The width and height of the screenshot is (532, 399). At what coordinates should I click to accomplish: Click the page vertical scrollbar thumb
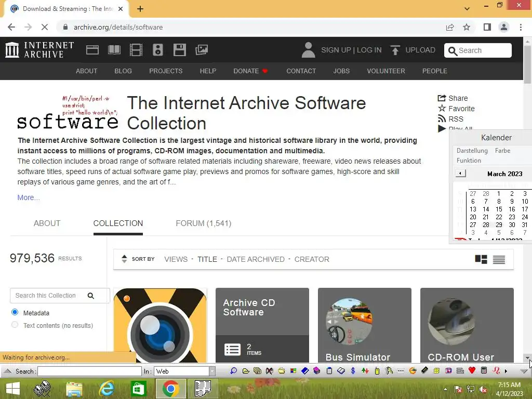pos(527,64)
